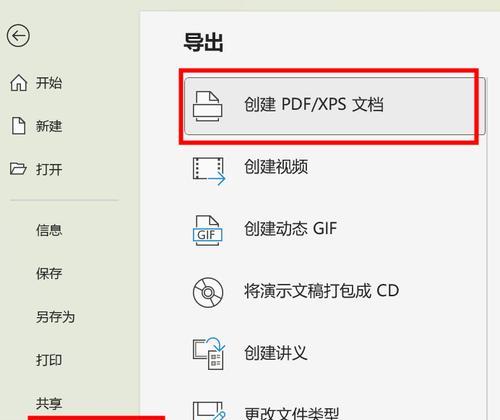Click 保存 in the sidebar
The image size is (500, 420).
pos(49,274)
